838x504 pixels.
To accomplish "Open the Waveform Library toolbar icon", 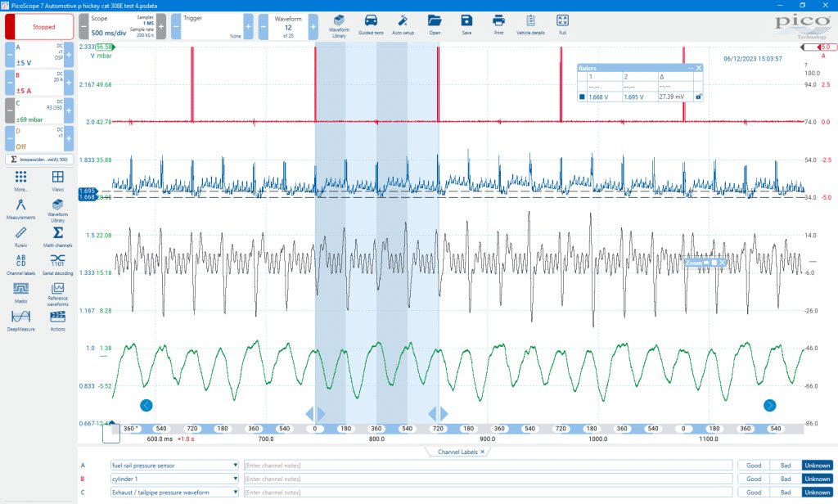I will (x=338, y=26).
